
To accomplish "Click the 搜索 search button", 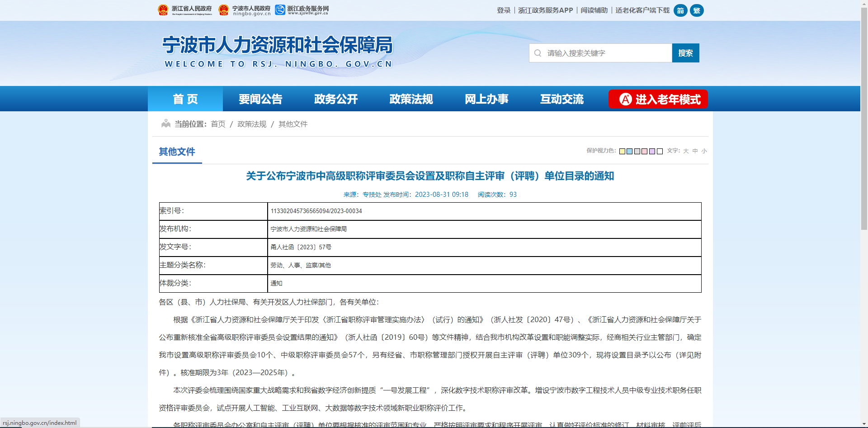I will [x=685, y=53].
